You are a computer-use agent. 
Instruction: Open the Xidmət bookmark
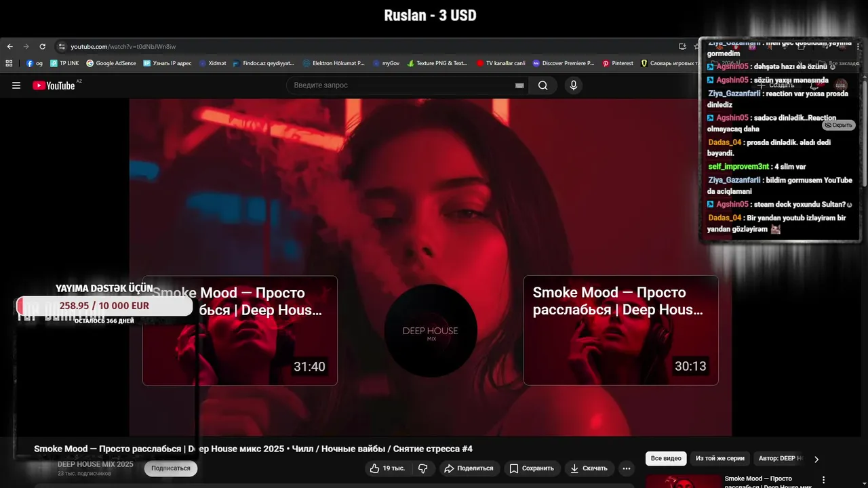[x=213, y=63]
